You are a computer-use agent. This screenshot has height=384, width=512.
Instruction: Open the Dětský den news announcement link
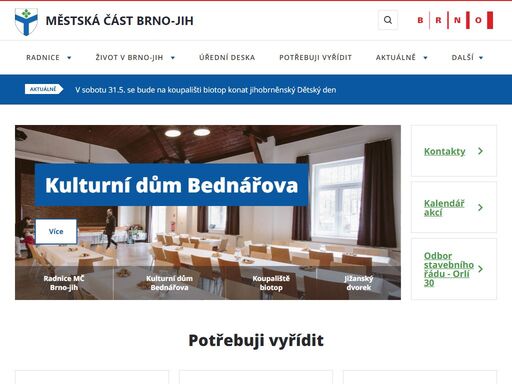click(x=205, y=90)
